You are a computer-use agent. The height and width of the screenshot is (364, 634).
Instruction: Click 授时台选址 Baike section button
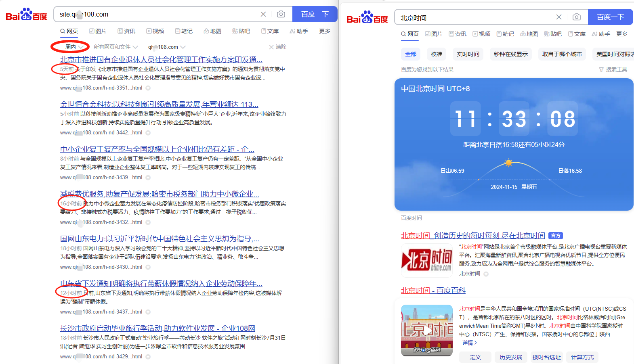(546, 357)
